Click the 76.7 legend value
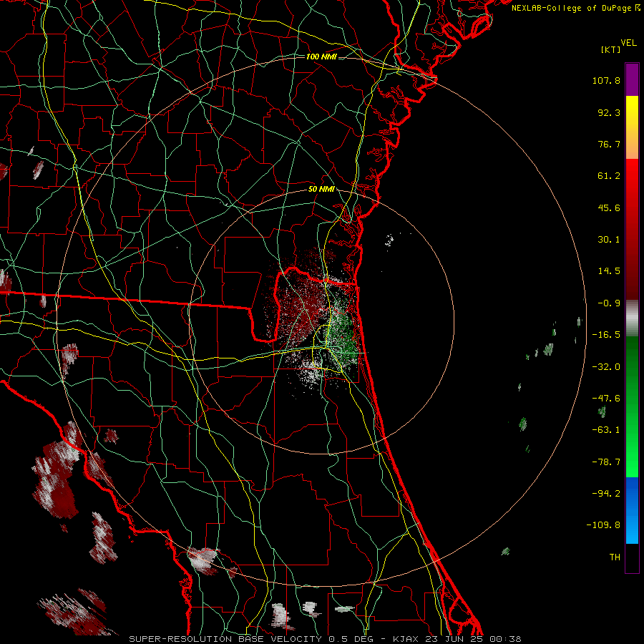Screen dimensions: 644x644 pyautogui.click(x=609, y=144)
